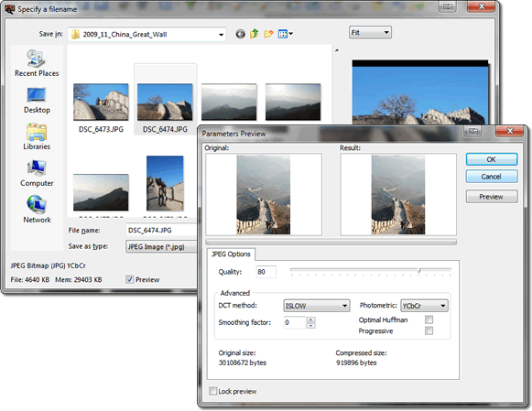Go up one folder level
The image size is (532, 411).
point(255,34)
